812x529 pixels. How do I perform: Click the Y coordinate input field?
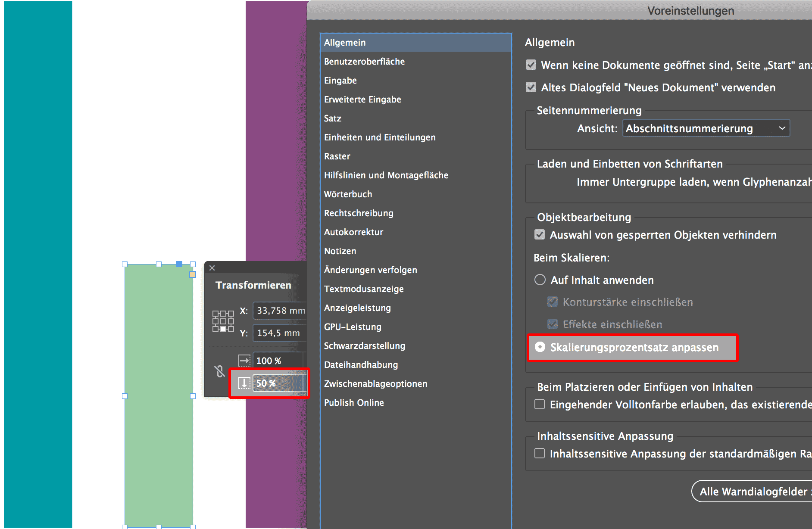coord(279,333)
